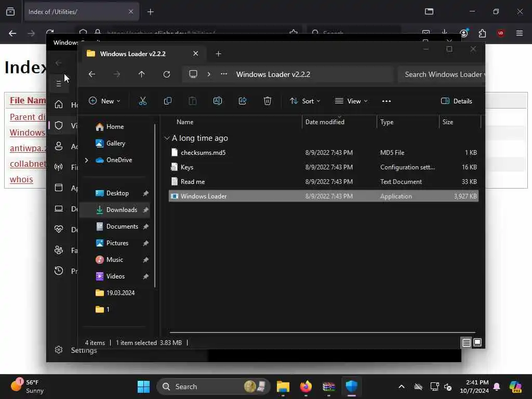The width and height of the screenshot is (532, 399).
Task: Go up one folder level in Explorer
Action: pyautogui.click(x=141, y=74)
